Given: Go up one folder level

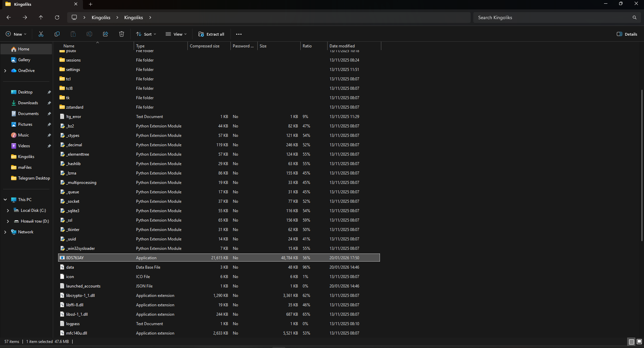Looking at the screenshot, I should 41,17.
